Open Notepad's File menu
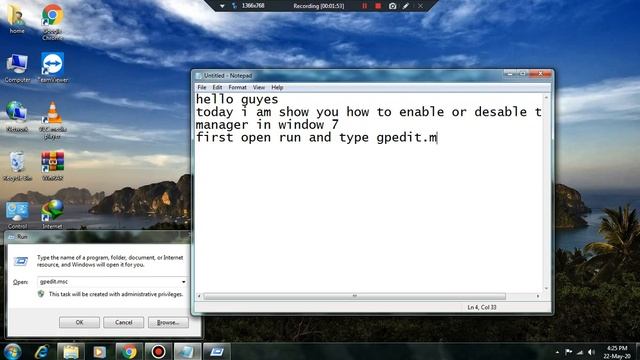This screenshot has height=360, width=640. click(202, 87)
